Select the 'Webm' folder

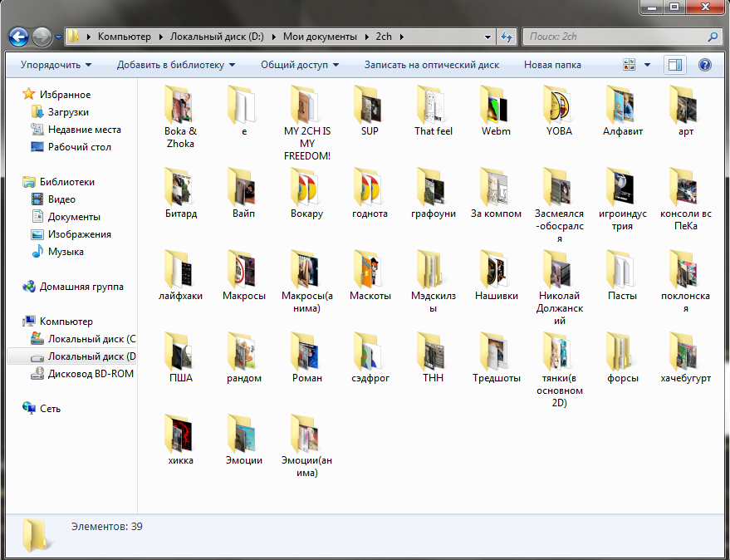click(x=496, y=111)
